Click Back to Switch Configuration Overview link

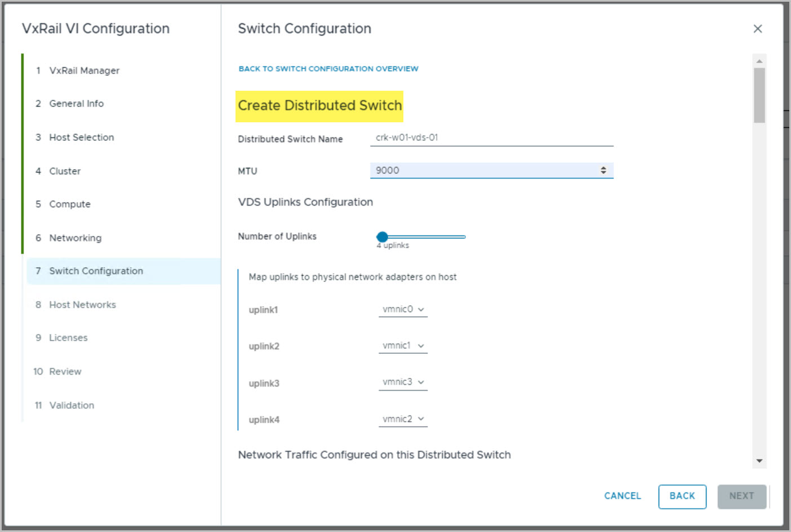coord(328,69)
